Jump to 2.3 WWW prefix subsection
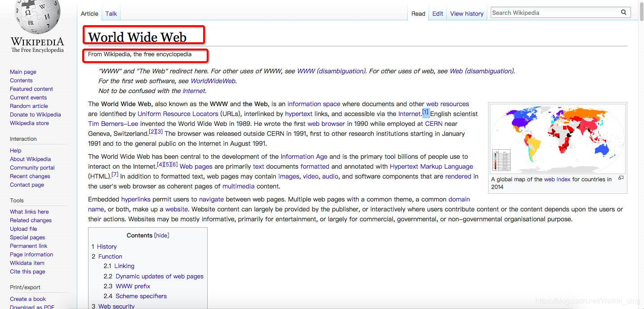Viewport: 644px width, 309px height. [x=127, y=286]
